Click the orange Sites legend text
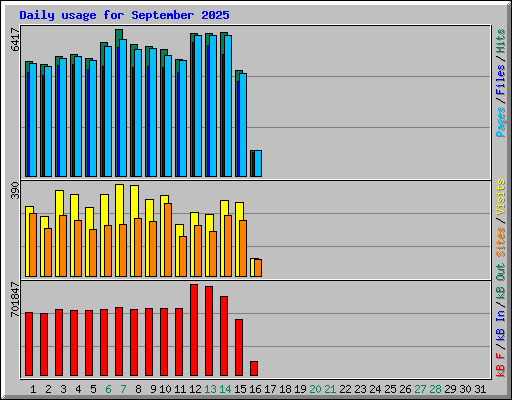Screen dimensions: 512x400 (501, 242)
